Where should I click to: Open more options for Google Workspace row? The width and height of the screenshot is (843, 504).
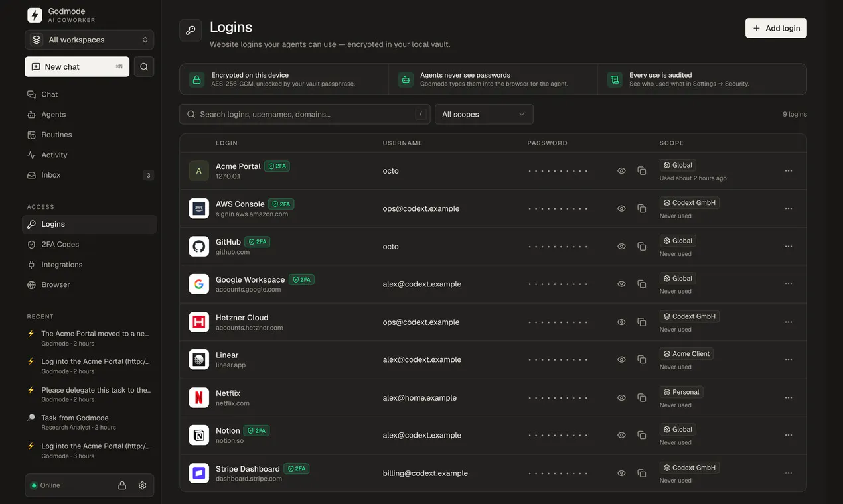coord(789,284)
